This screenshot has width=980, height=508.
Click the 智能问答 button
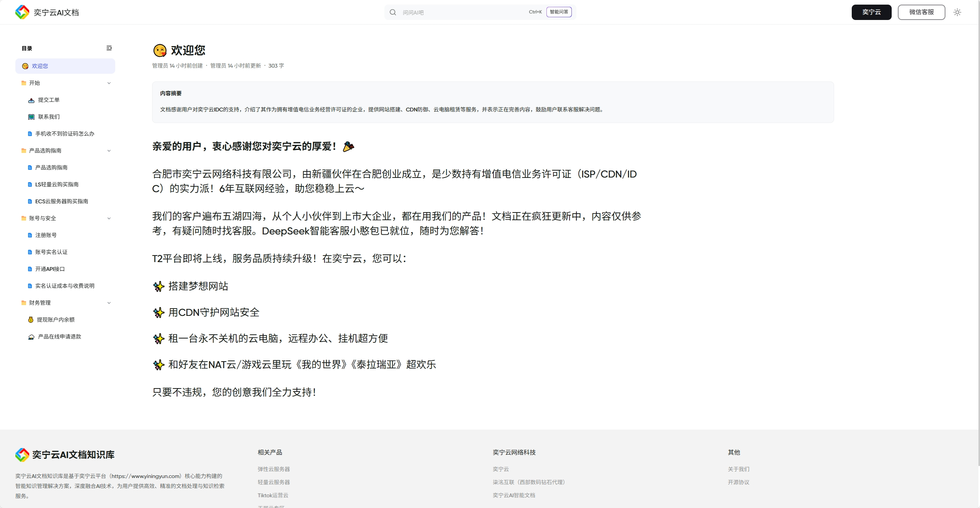click(x=559, y=12)
